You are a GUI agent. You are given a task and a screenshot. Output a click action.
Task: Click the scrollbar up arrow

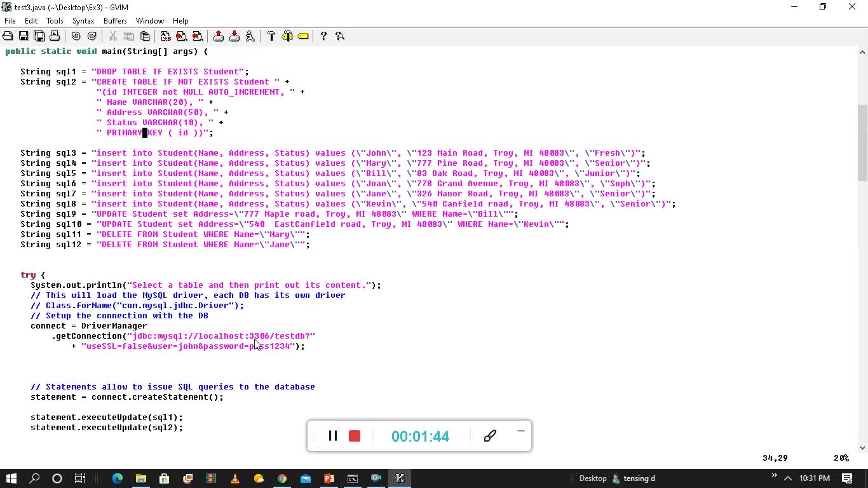point(862,53)
